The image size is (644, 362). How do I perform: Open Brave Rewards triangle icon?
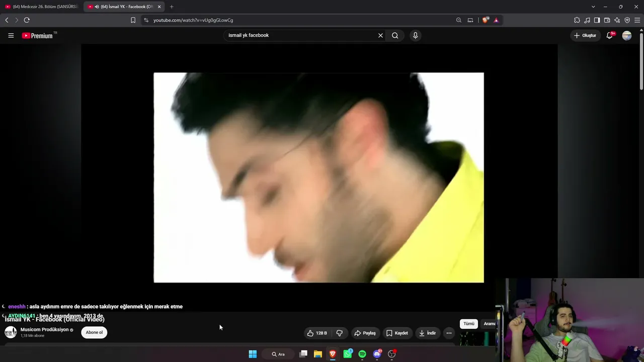click(496, 20)
